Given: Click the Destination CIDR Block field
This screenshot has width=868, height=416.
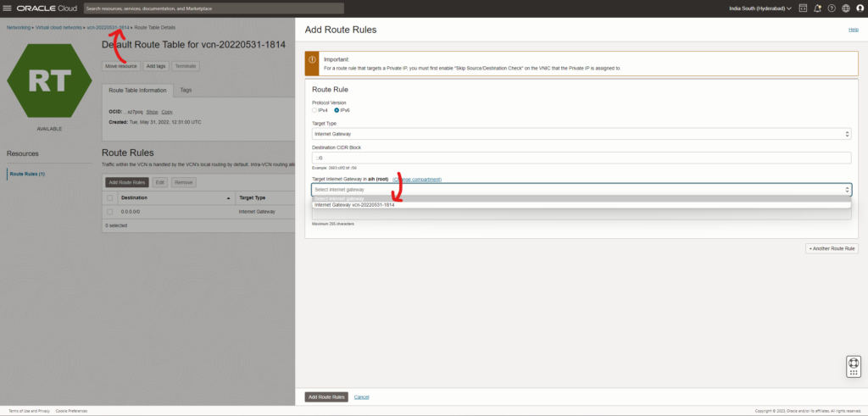Looking at the screenshot, I should click(581, 158).
